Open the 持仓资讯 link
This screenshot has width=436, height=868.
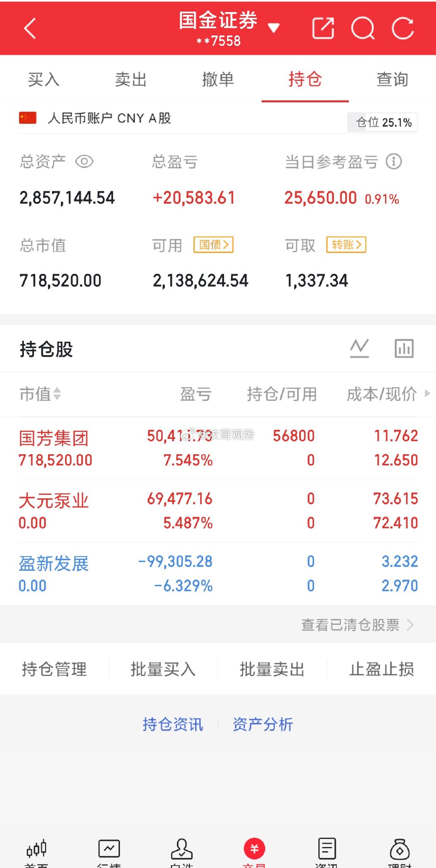coord(173,724)
